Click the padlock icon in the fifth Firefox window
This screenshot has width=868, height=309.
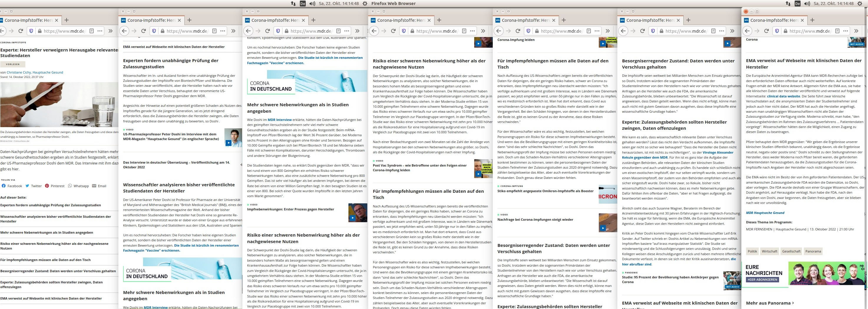tap(537, 31)
